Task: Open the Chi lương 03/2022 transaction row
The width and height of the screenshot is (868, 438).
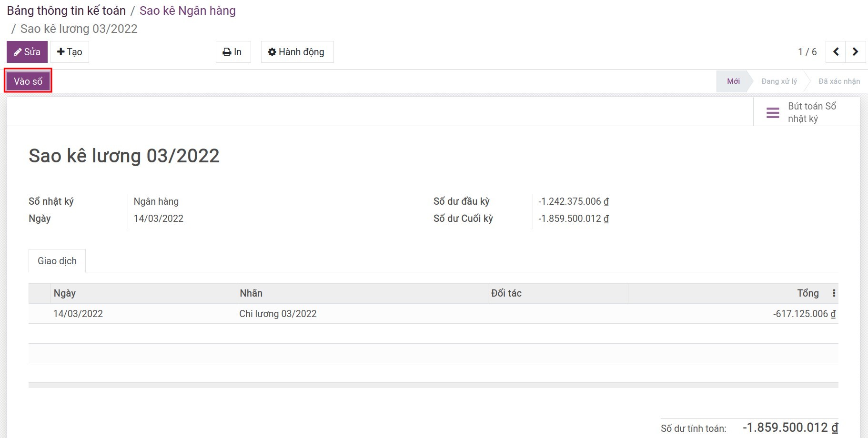Action: click(x=278, y=314)
